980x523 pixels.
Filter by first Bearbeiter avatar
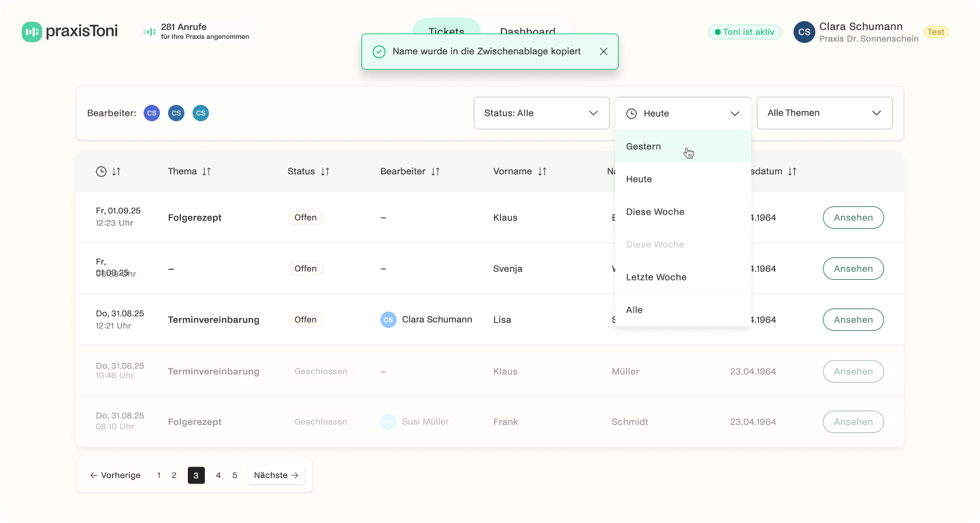pos(152,113)
